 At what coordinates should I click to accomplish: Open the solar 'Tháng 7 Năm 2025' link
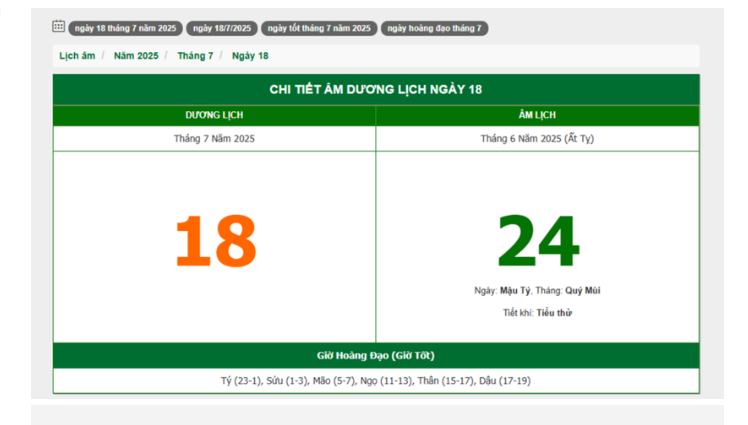[x=214, y=139]
